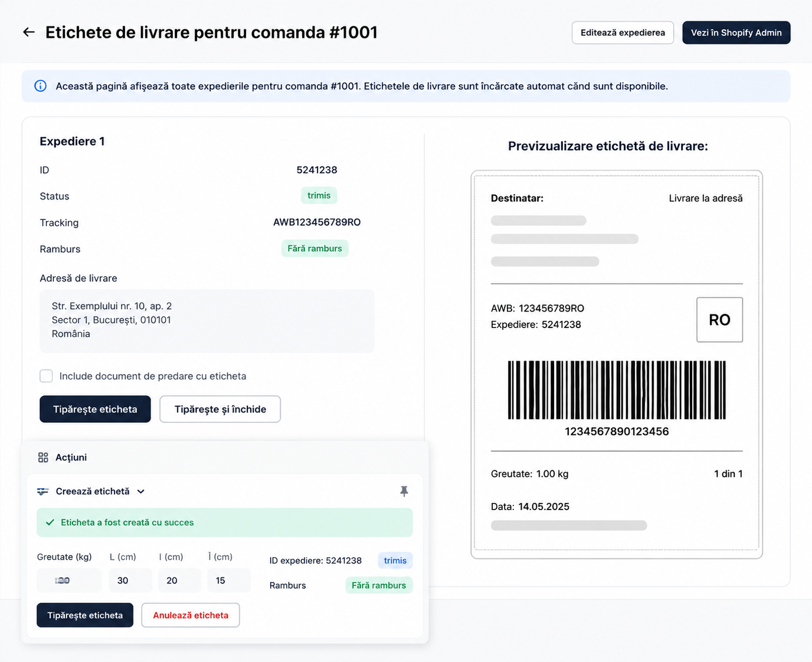Click 1 din 1 parcel count on label

[x=728, y=474]
